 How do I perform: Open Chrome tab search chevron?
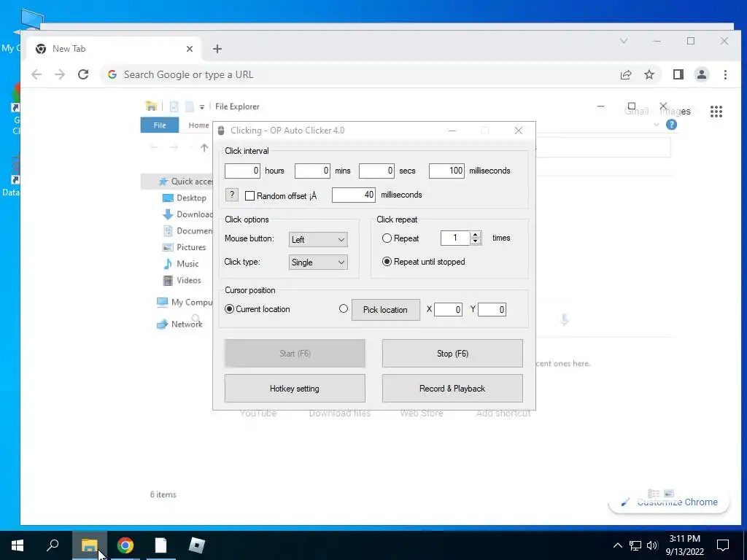(624, 41)
